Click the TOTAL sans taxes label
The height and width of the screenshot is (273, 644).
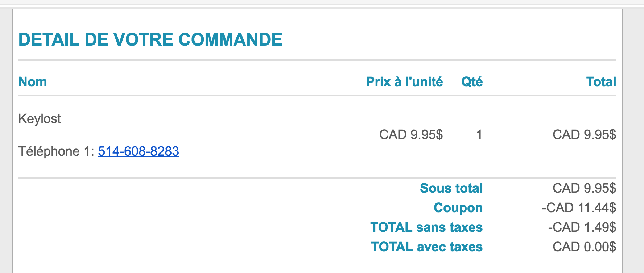426,227
